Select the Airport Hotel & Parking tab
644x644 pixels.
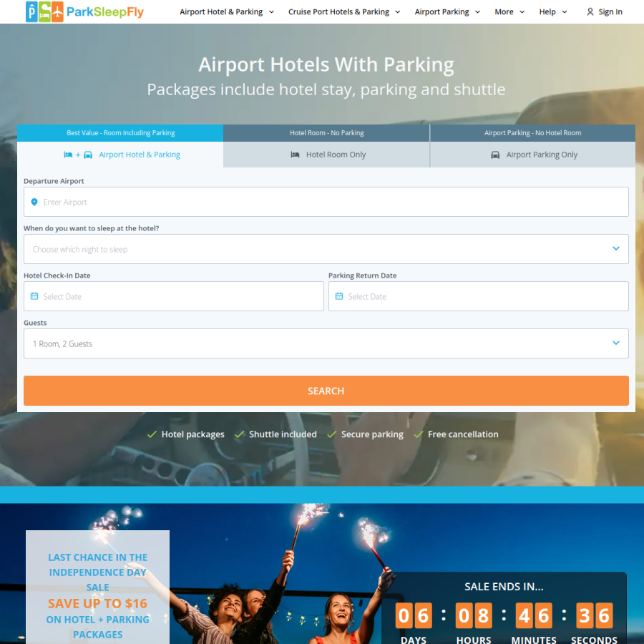coord(120,155)
